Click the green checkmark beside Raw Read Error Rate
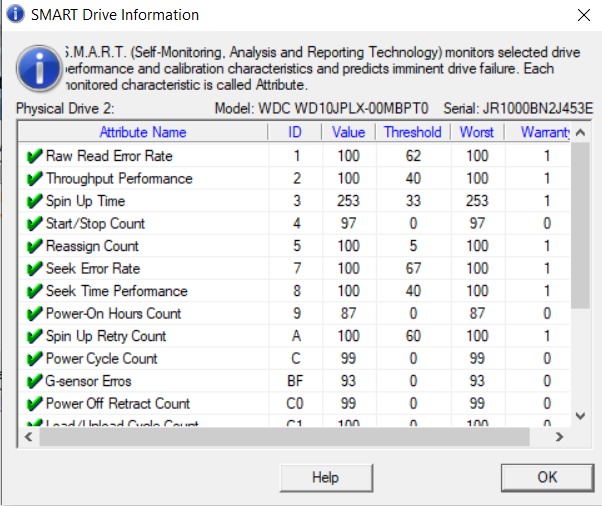Screen dimensions: 602x506 34,156
